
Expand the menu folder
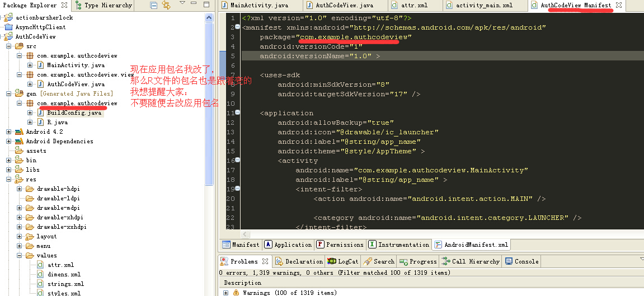tap(20, 246)
